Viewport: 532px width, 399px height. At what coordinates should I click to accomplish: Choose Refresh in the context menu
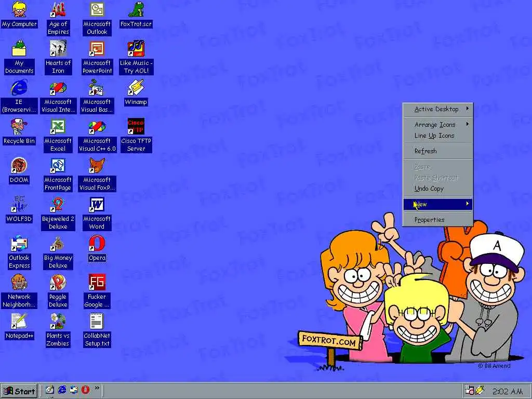click(437, 151)
